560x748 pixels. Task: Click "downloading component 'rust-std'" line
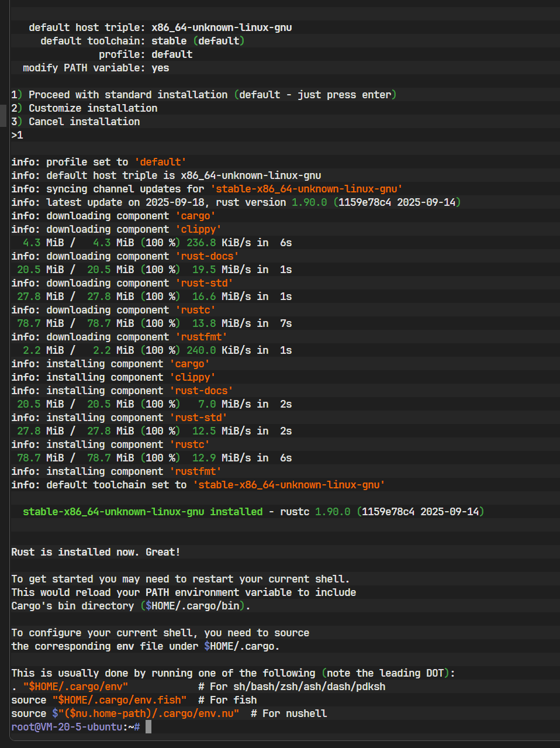point(122,283)
